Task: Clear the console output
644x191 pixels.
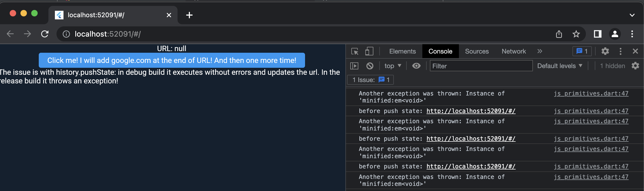Action: [x=370, y=66]
